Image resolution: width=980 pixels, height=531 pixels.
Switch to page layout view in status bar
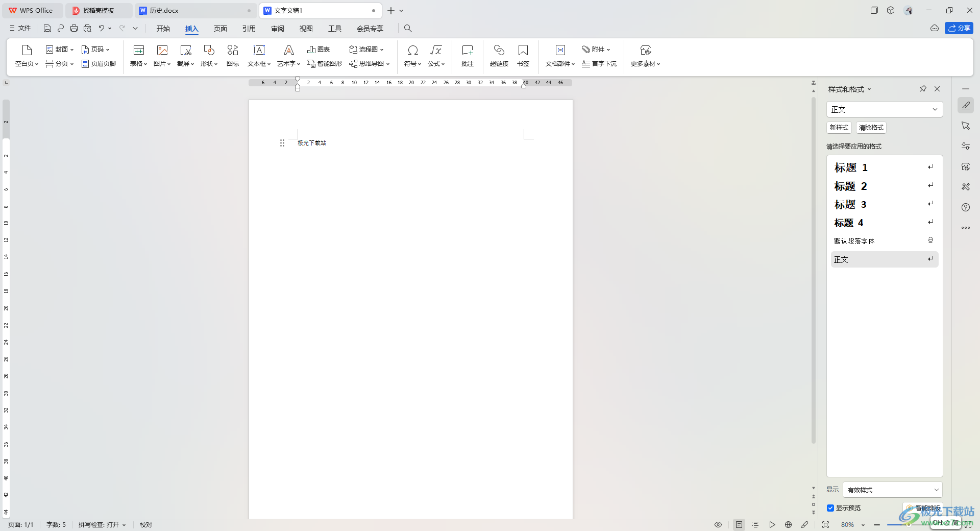(x=739, y=525)
